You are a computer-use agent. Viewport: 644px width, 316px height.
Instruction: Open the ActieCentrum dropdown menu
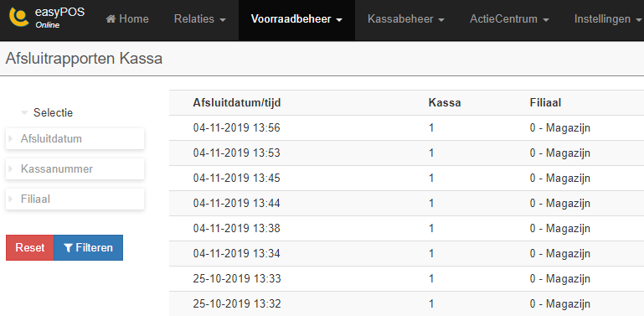click(x=509, y=19)
